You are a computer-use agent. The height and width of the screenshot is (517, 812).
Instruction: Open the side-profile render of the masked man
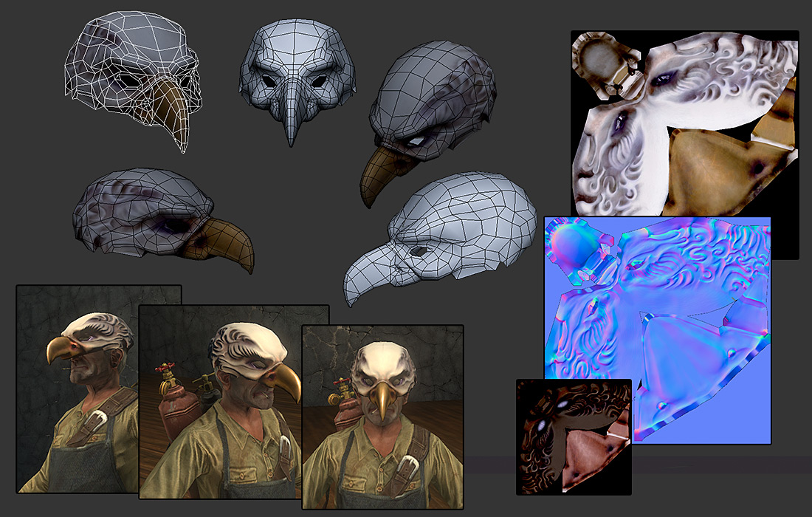coord(78,388)
